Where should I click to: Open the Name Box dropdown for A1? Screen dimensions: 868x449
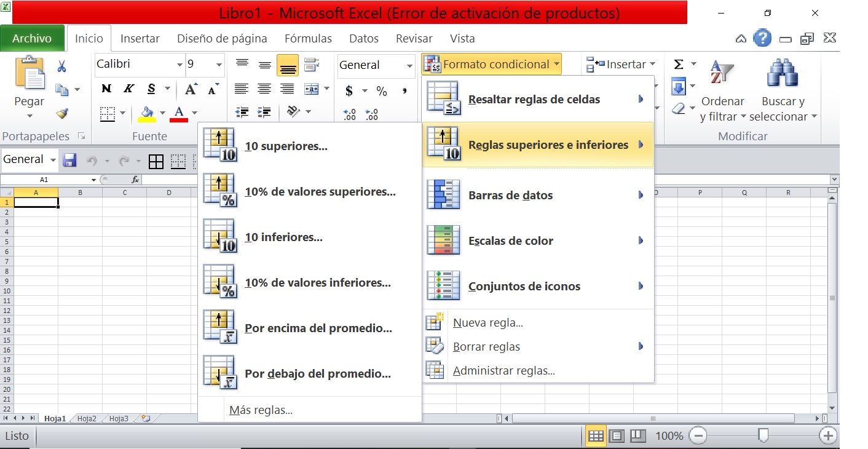pos(93,180)
